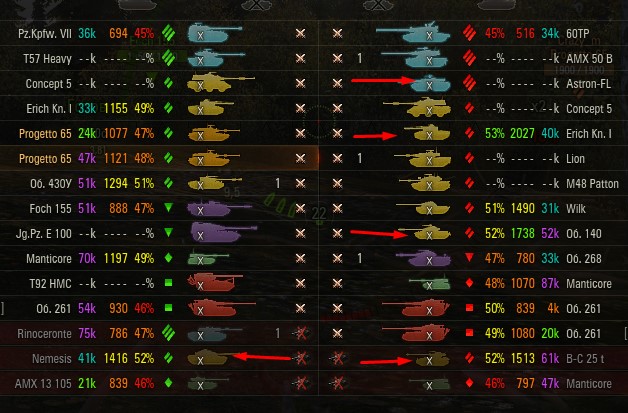
Task: Click the green triangle marker beside Foch 155
Action: click(x=169, y=208)
